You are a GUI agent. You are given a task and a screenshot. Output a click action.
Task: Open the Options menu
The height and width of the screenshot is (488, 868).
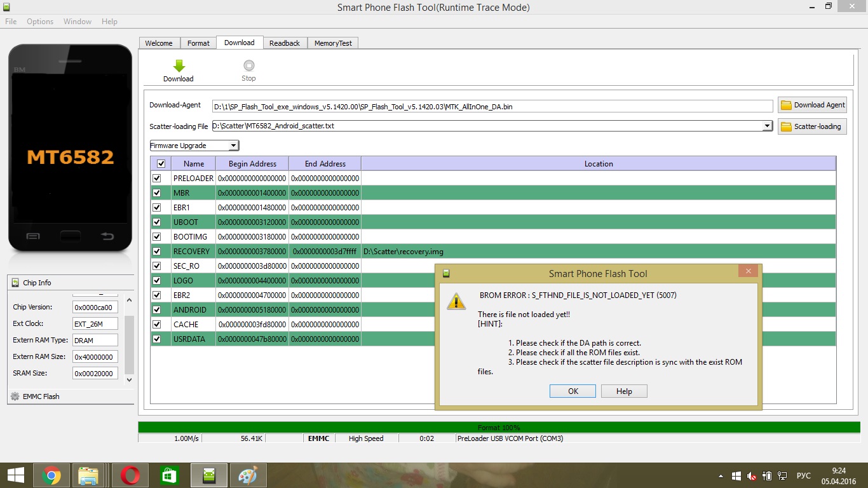40,22
